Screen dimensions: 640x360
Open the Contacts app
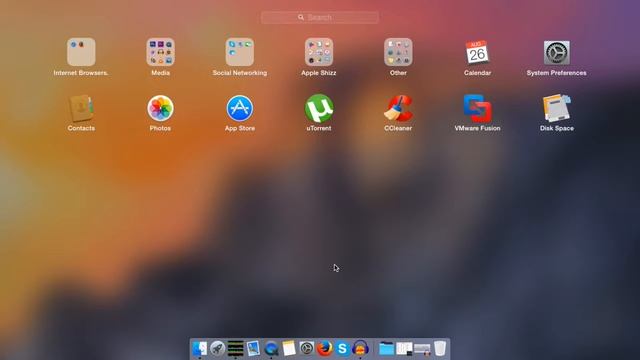coord(81,108)
